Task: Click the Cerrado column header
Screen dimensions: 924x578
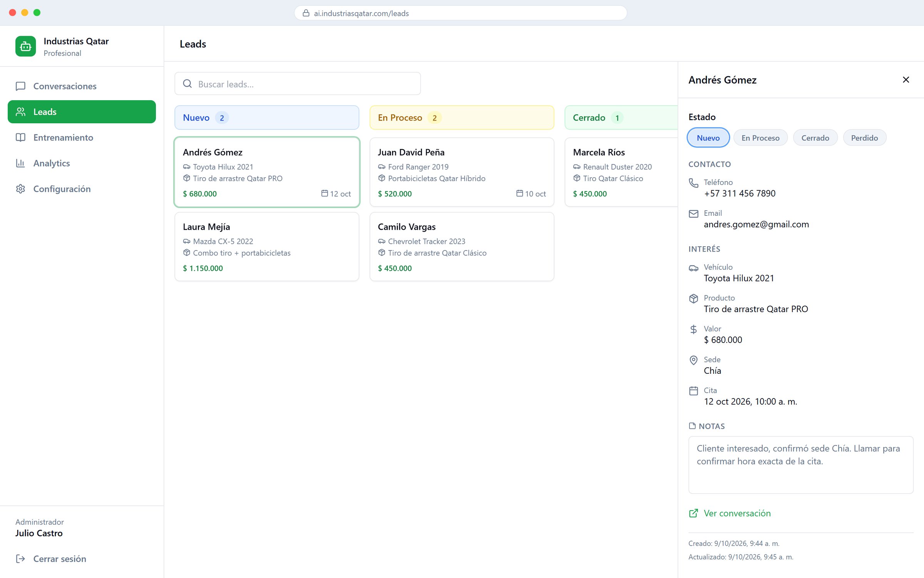Action: [x=621, y=118]
